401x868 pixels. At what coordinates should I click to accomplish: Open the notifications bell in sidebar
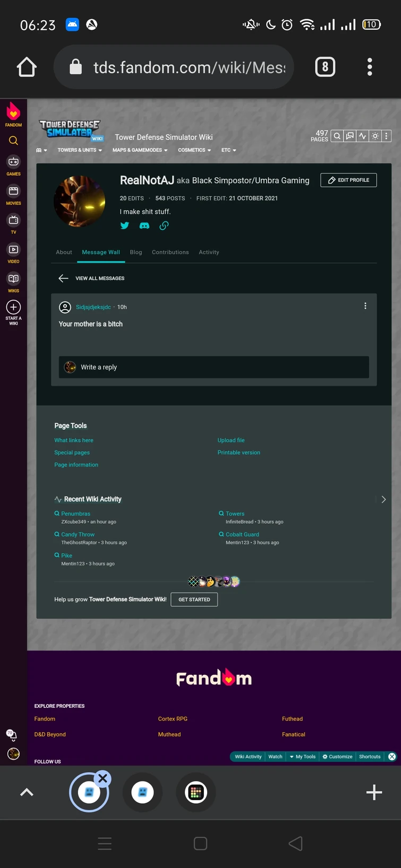[x=12, y=735]
